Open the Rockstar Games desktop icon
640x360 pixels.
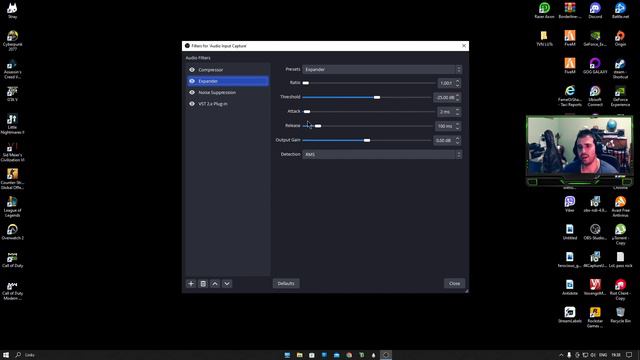tap(595, 318)
